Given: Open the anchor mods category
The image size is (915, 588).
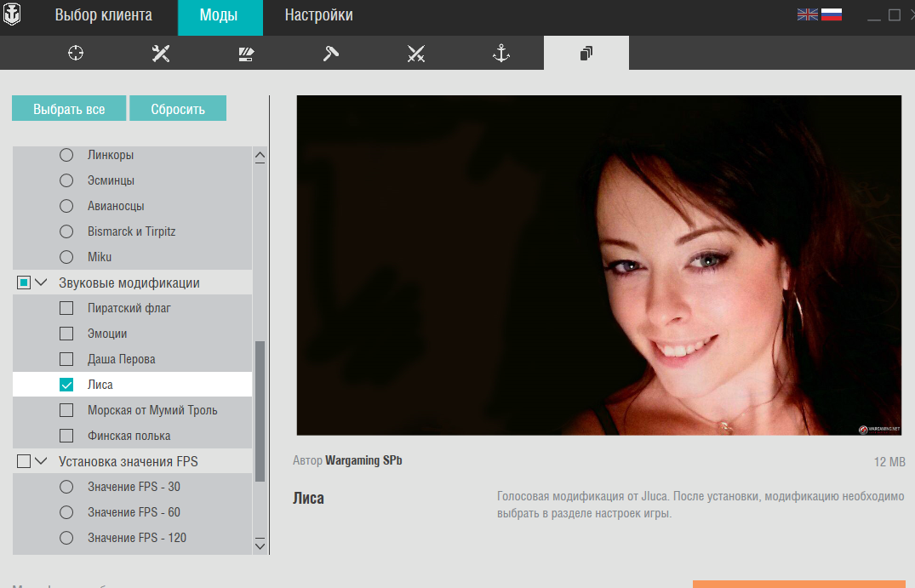Looking at the screenshot, I should click(x=501, y=54).
